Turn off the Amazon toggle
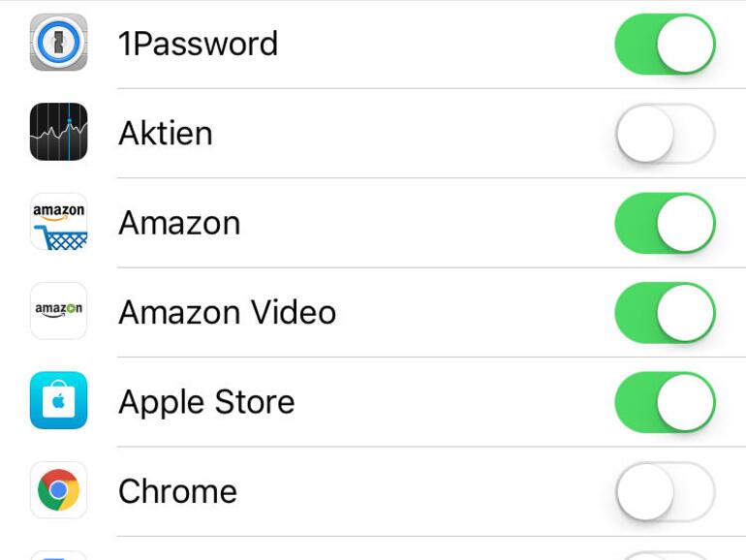Screen dimensions: 746x560 [x=665, y=223]
